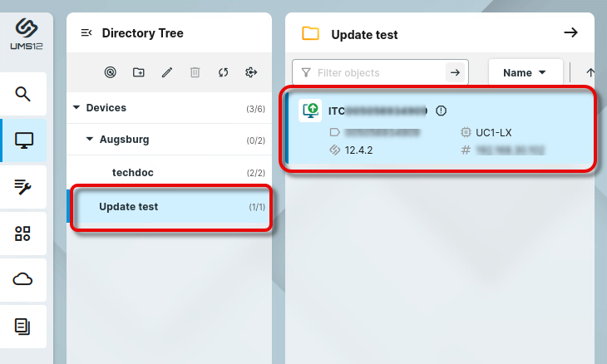Collapse the Directory Tree panel icon
The width and height of the screenshot is (607, 364).
click(x=86, y=33)
